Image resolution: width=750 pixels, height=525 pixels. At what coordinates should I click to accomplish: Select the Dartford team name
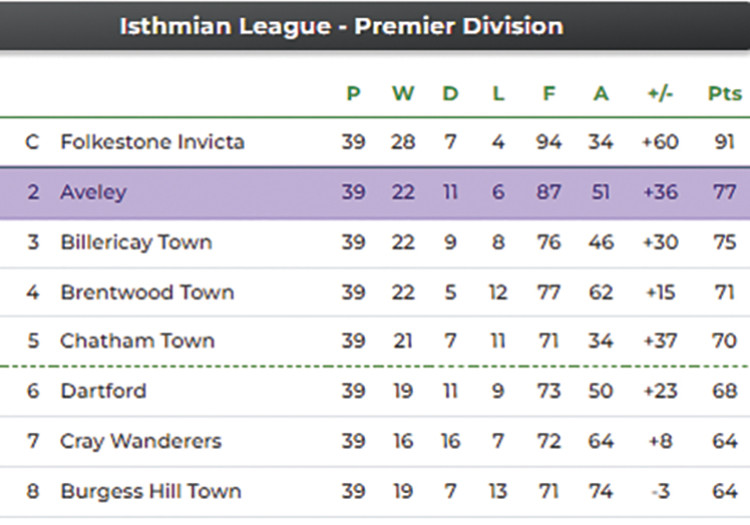click(x=103, y=391)
